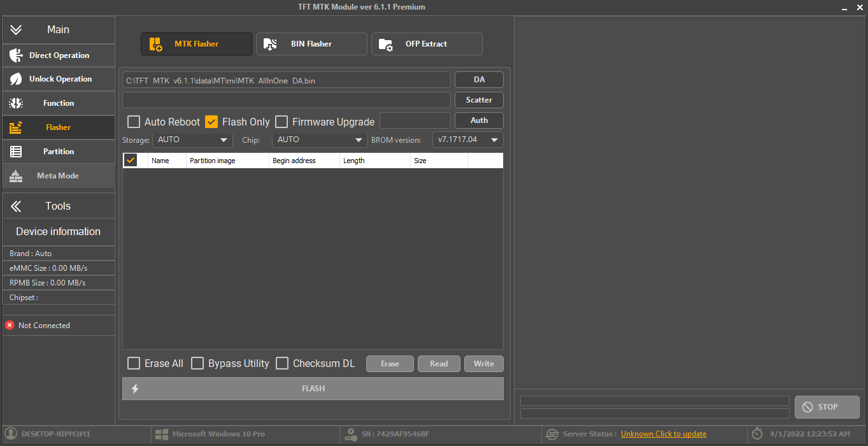
Task: Open the Unlock Operation section
Action: tap(18, 79)
